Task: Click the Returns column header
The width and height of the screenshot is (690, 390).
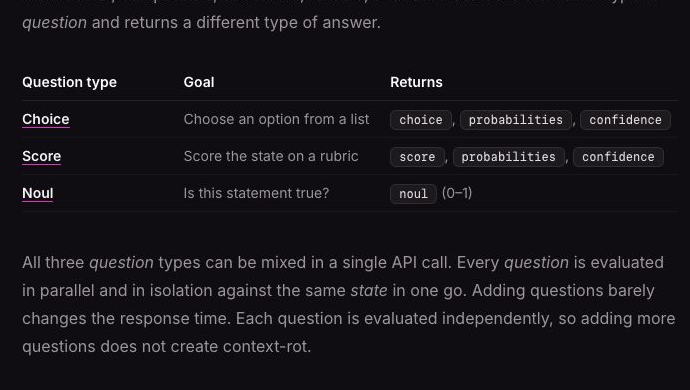Action: pyautogui.click(x=416, y=82)
